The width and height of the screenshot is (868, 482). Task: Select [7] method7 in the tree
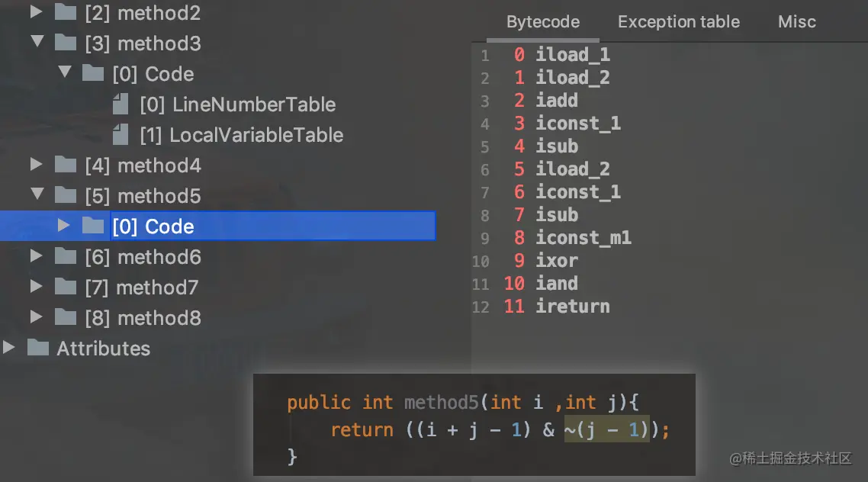(142, 288)
